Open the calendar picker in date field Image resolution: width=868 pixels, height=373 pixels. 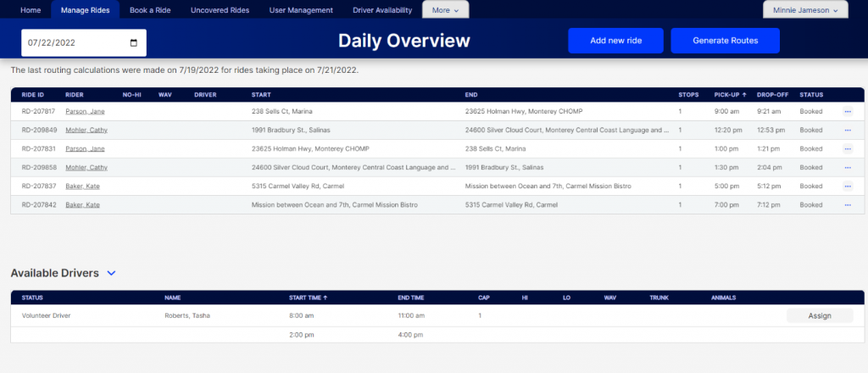(x=133, y=42)
